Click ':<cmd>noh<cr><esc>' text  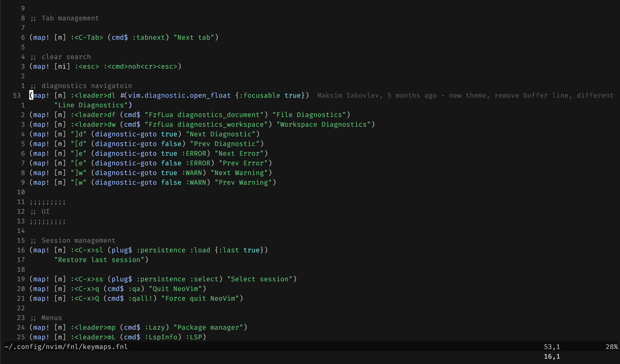(140, 66)
